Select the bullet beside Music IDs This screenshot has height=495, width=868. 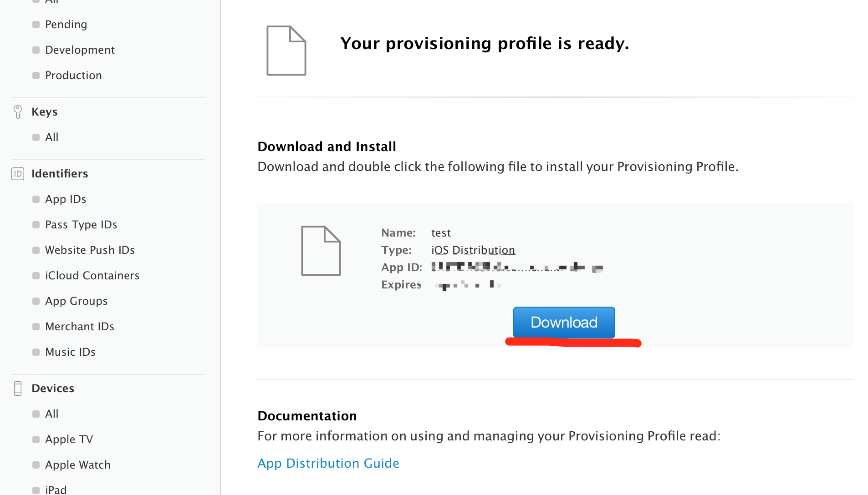[36, 352]
